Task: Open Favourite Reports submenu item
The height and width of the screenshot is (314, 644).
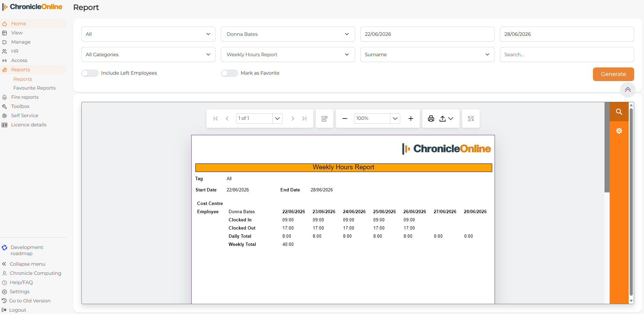Action: pyautogui.click(x=34, y=88)
